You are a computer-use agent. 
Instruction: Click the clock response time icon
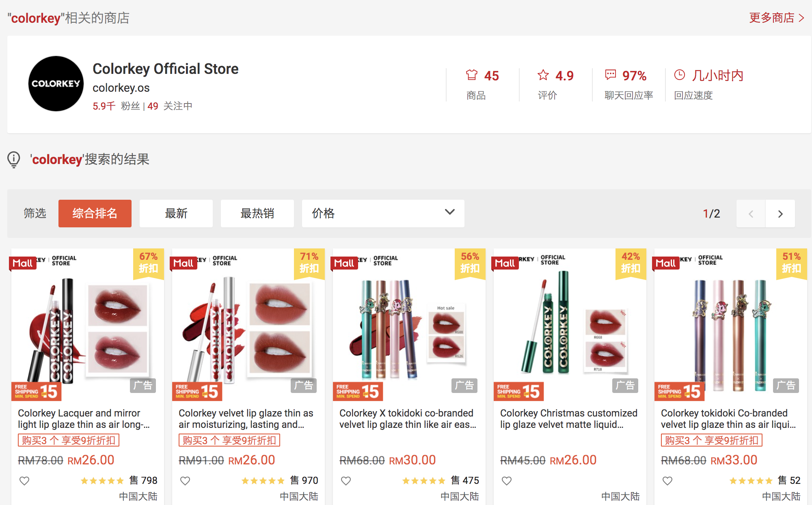[679, 75]
